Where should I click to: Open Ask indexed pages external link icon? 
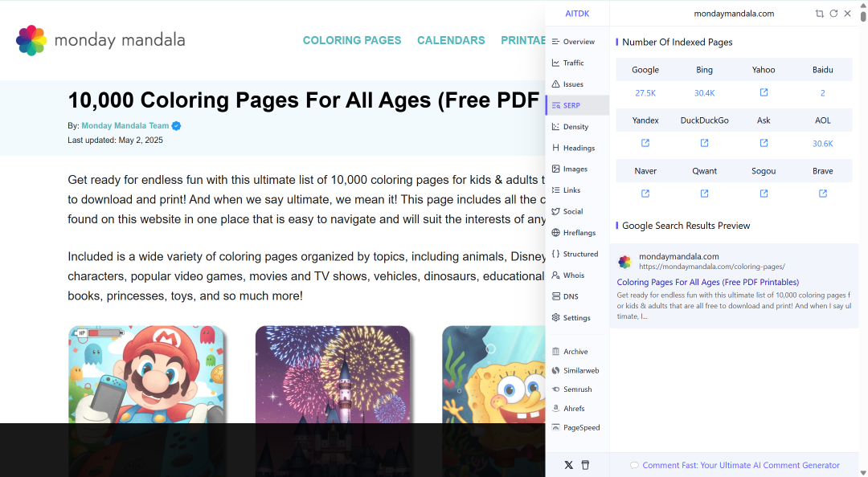pos(764,143)
